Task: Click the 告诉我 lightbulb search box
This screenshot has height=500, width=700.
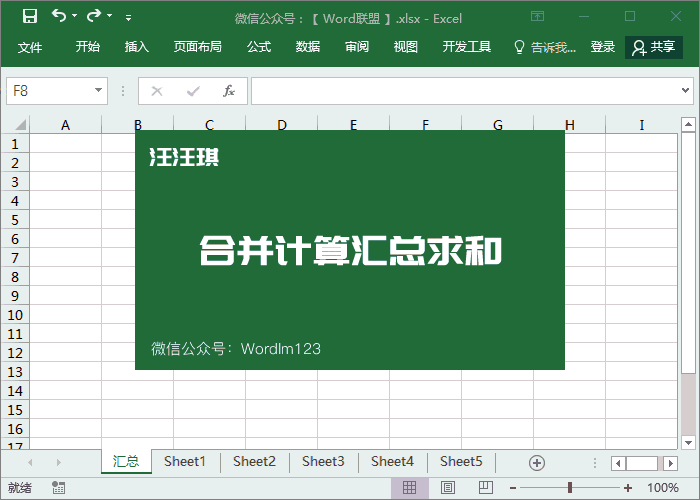Action: point(545,47)
